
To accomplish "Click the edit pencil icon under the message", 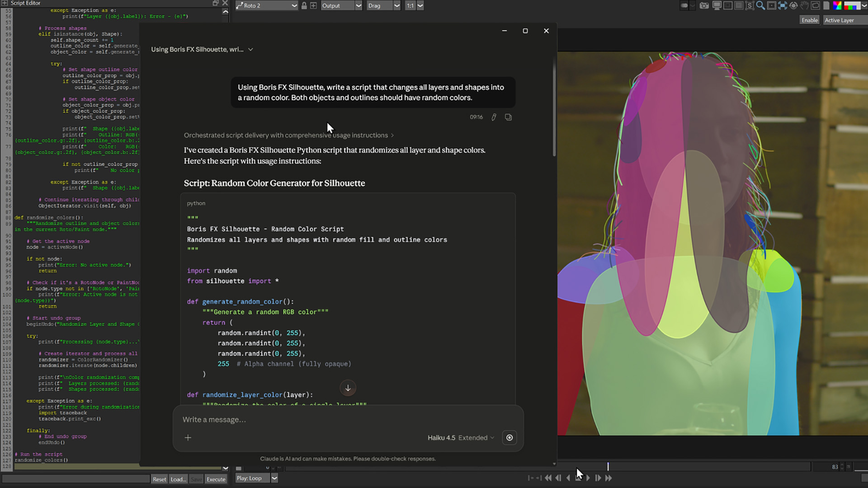I will (x=494, y=117).
